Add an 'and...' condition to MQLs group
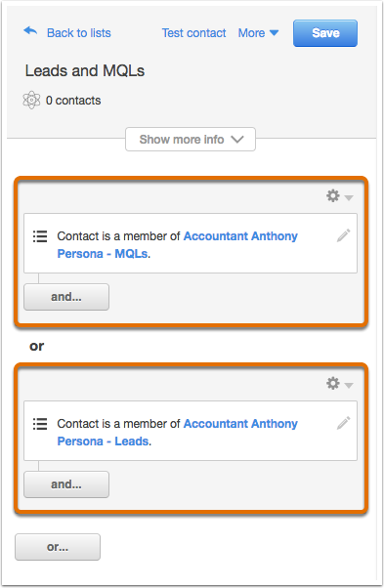Viewport: 384px width, 588px height. point(66,297)
